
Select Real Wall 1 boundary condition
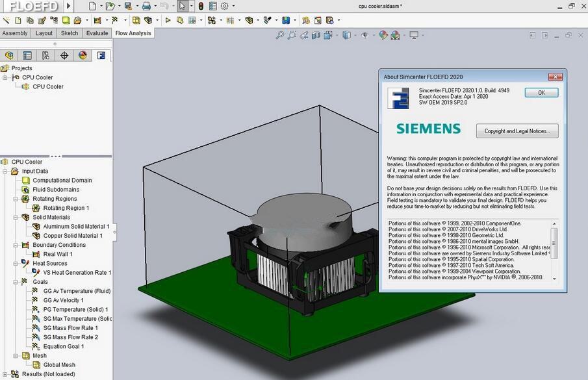click(x=58, y=254)
